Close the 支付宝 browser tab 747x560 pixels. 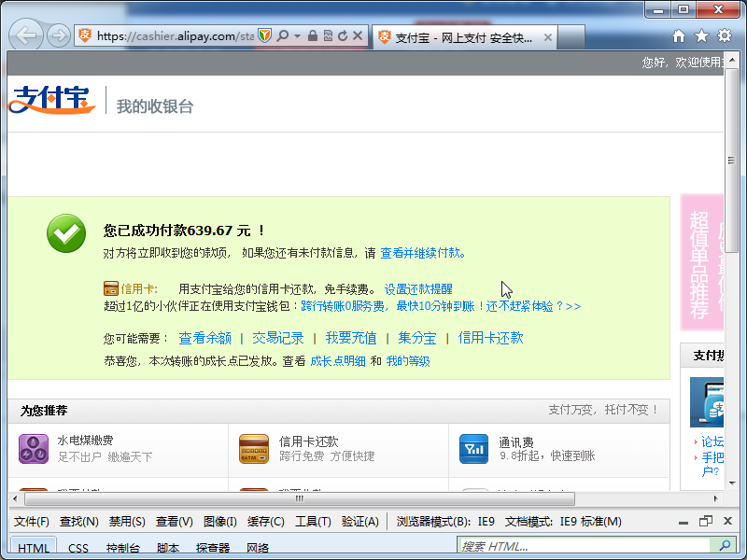548,37
